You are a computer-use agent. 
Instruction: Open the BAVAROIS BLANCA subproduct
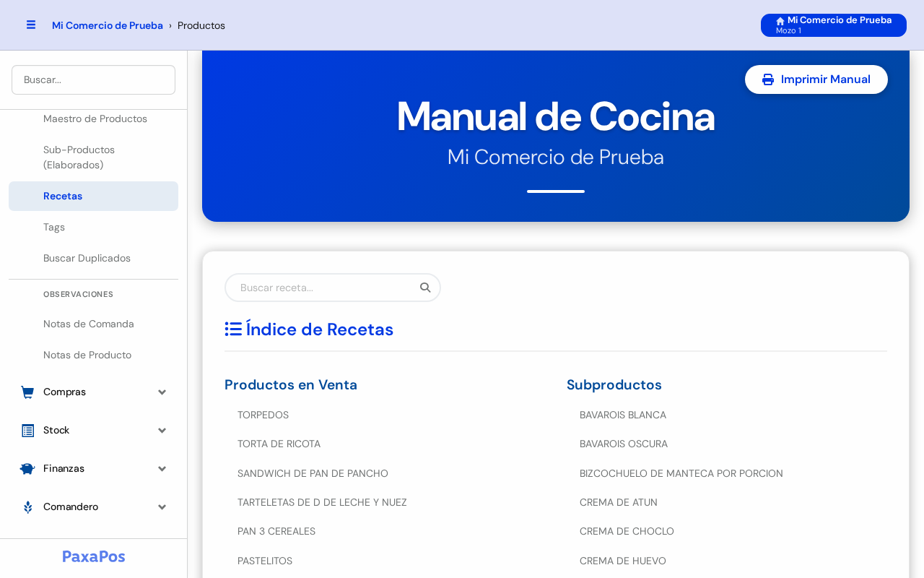[623, 415]
